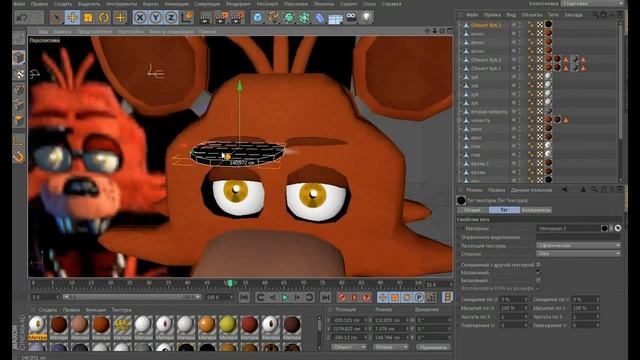Image resolution: width=640 pixels, height=360 pixels.
Task: Click the timeline playhead marker
Action: (230, 283)
